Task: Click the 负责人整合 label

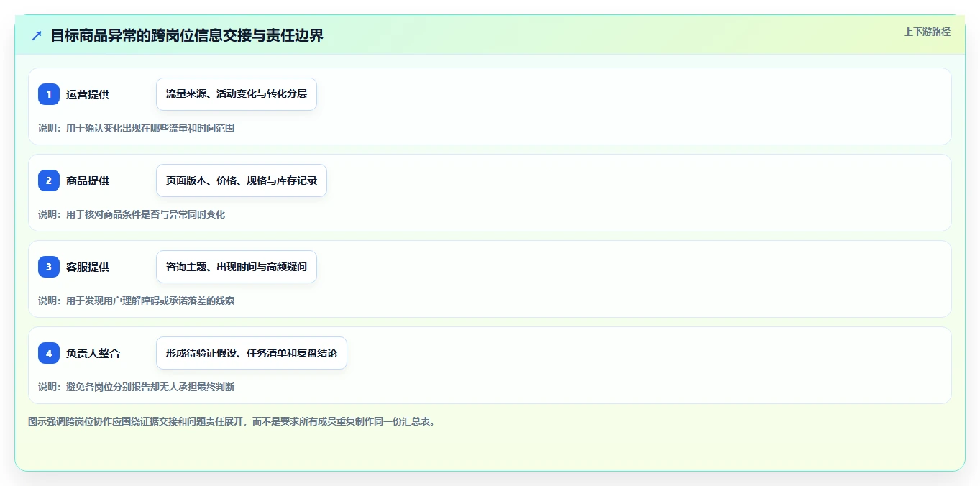Action: [x=93, y=353]
